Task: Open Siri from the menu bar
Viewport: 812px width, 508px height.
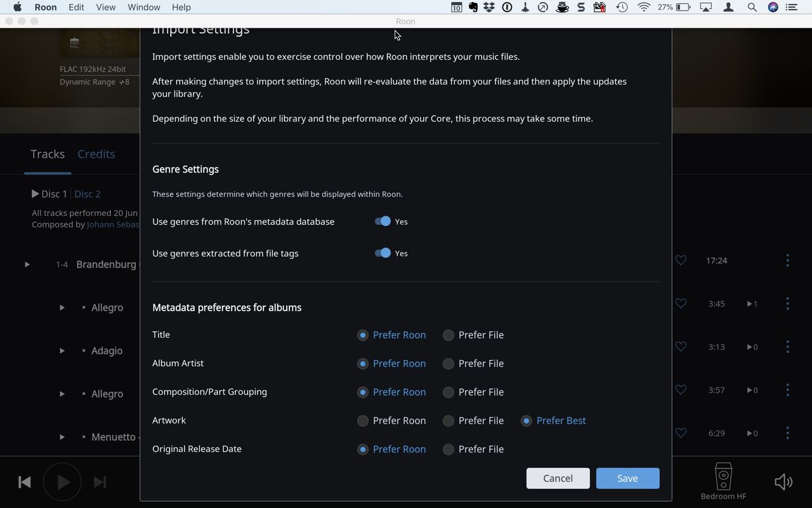Action: [773, 8]
